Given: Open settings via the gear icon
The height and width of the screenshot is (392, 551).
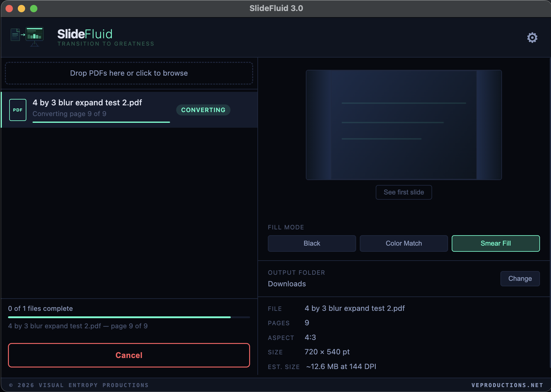Looking at the screenshot, I should [x=532, y=38].
